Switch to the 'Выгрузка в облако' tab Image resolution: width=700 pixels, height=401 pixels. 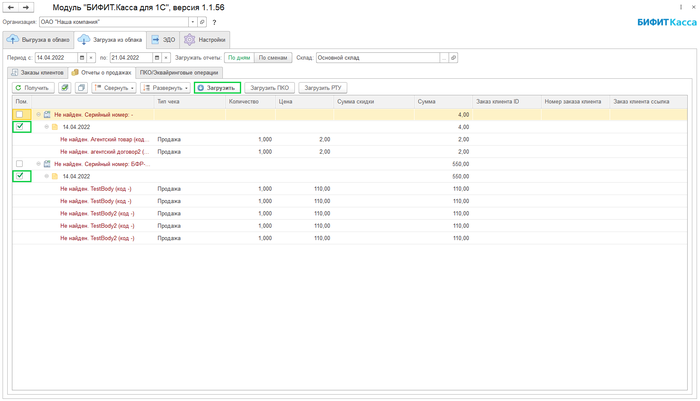click(38, 40)
